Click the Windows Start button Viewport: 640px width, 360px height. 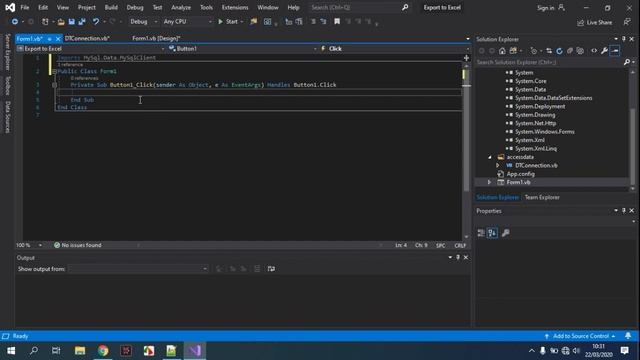click(11, 351)
